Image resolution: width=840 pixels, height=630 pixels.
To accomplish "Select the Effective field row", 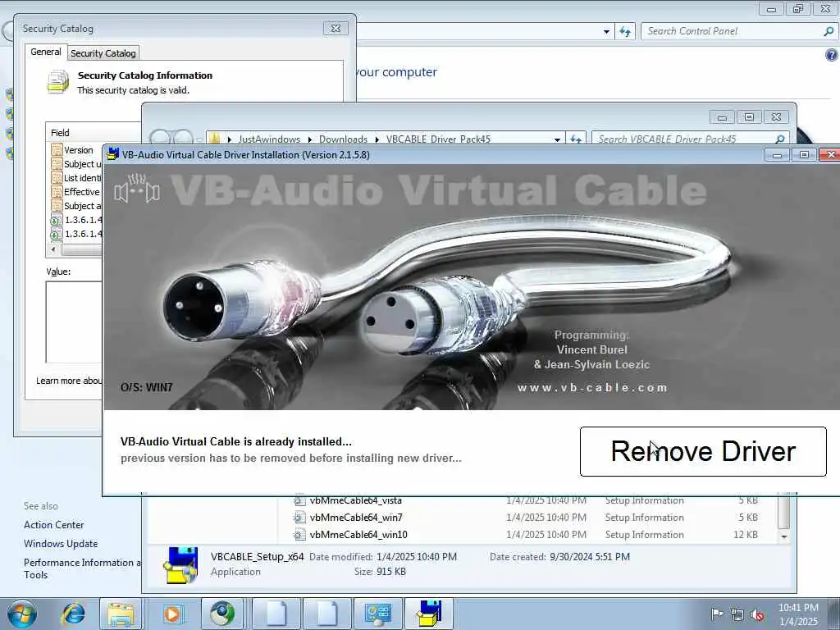I will point(75,192).
